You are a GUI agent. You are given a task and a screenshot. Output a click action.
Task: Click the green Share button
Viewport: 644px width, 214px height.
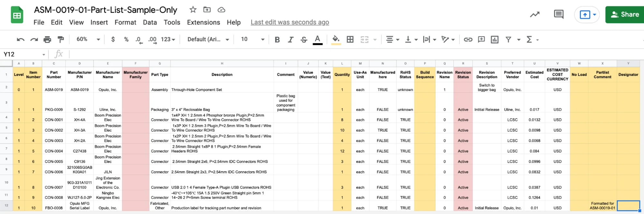(624, 15)
